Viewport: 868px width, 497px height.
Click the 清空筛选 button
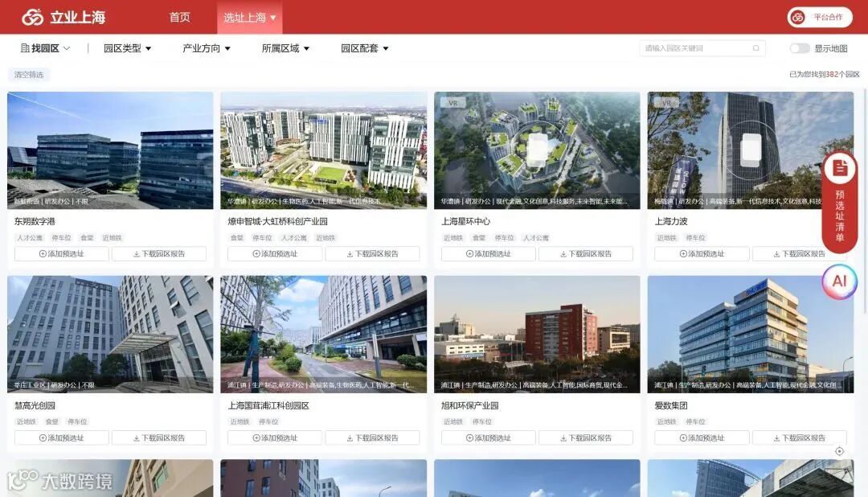click(x=29, y=74)
